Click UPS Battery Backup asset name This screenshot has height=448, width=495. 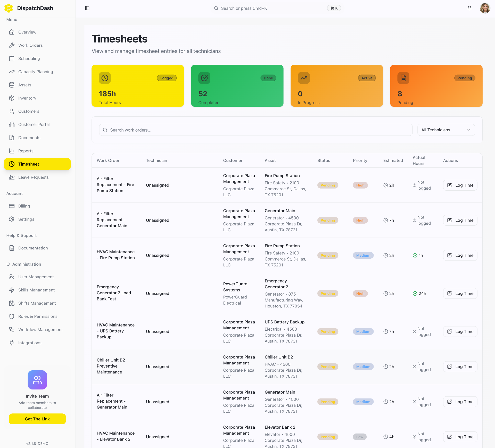tap(285, 322)
